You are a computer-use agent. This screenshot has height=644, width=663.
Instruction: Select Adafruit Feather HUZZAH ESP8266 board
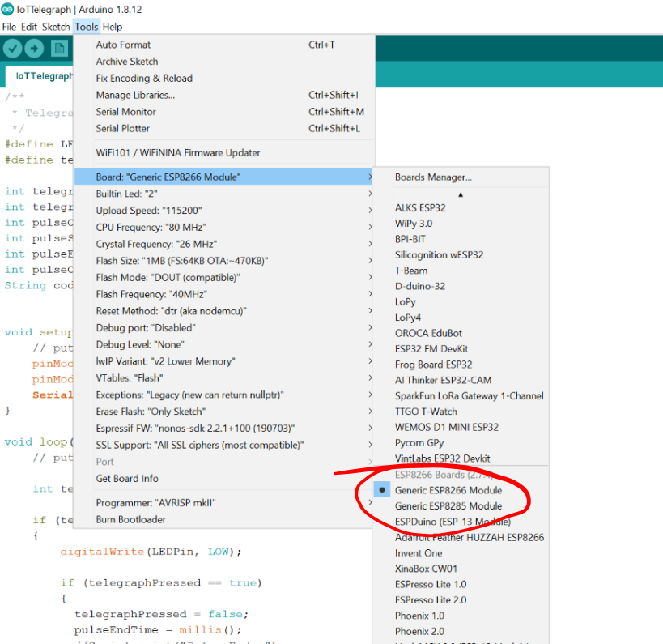tap(461, 537)
